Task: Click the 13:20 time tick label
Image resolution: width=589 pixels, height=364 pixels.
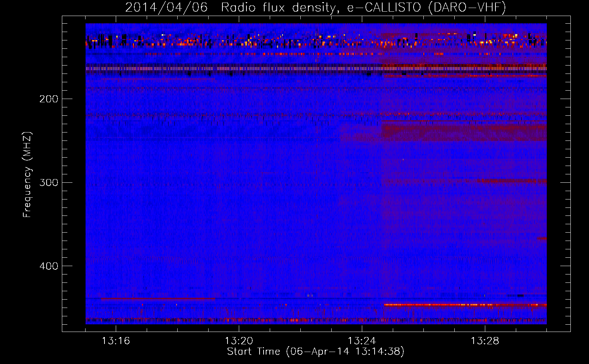Action: [x=239, y=341]
